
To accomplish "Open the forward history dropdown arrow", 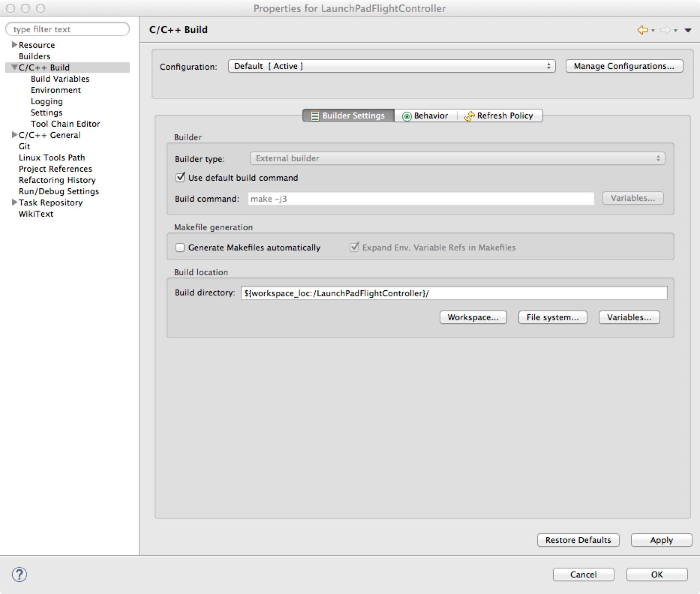I will [x=676, y=30].
